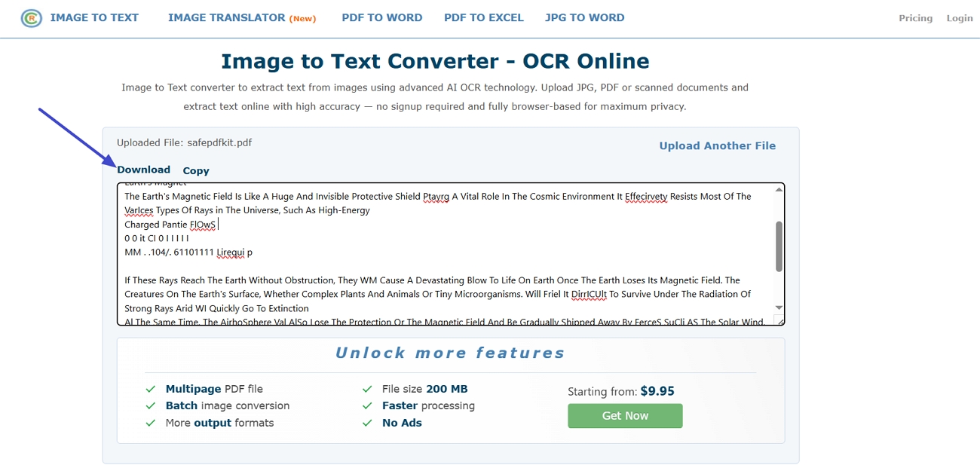Click the Login link
This screenshot has width=980, height=465.
pyautogui.click(x=960, y=18)
